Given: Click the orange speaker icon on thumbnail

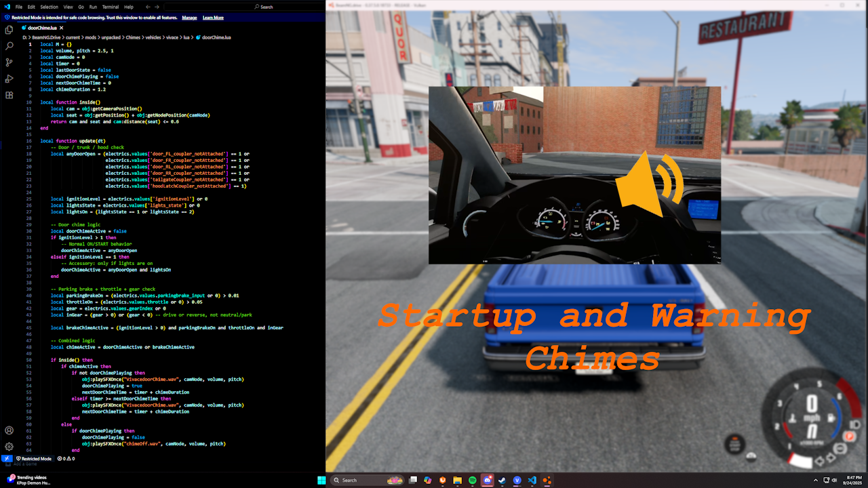Looking at the screenshot, I should pyautogui.click(x=650, y=184).
